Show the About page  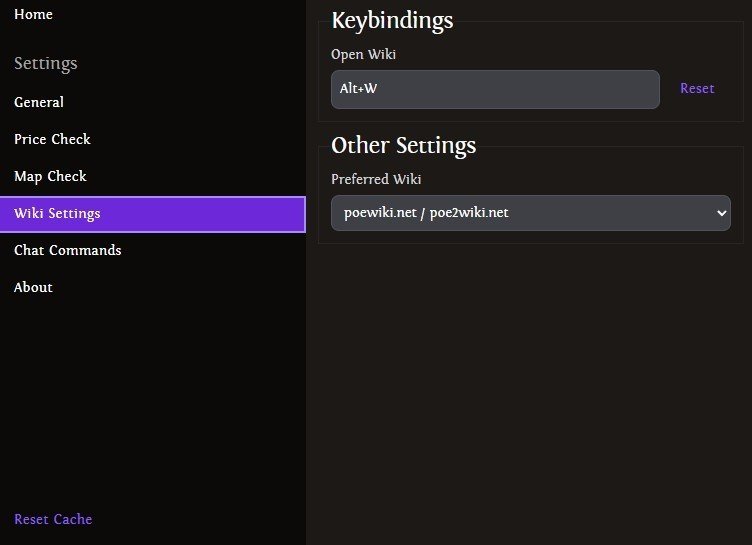pos(33,287)
